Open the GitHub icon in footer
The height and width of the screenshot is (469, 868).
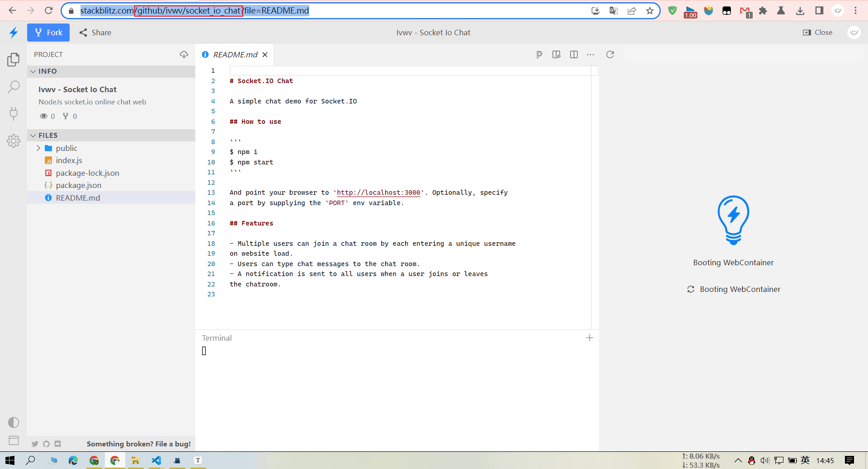(x=46, y=444)
